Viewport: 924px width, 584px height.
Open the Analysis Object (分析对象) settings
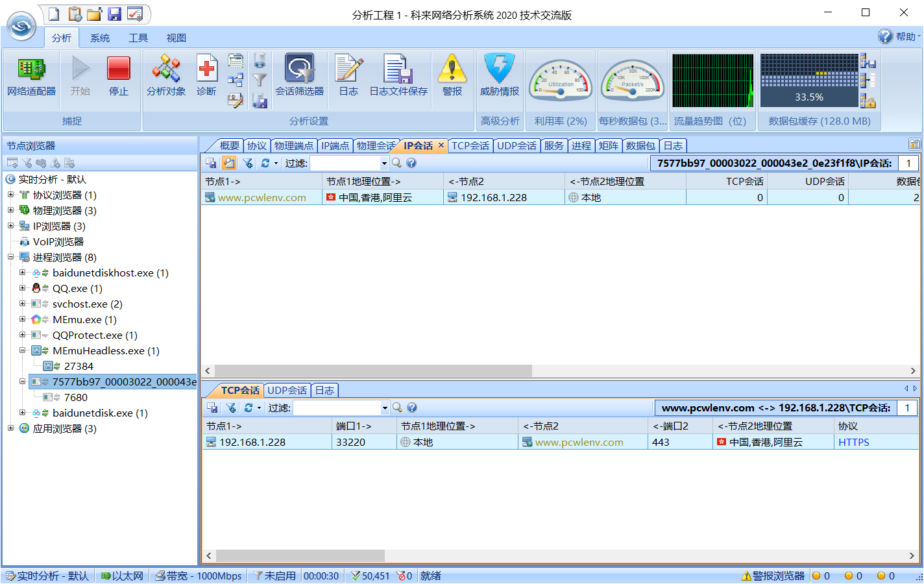pyautogui.click(x=166, y=77)
